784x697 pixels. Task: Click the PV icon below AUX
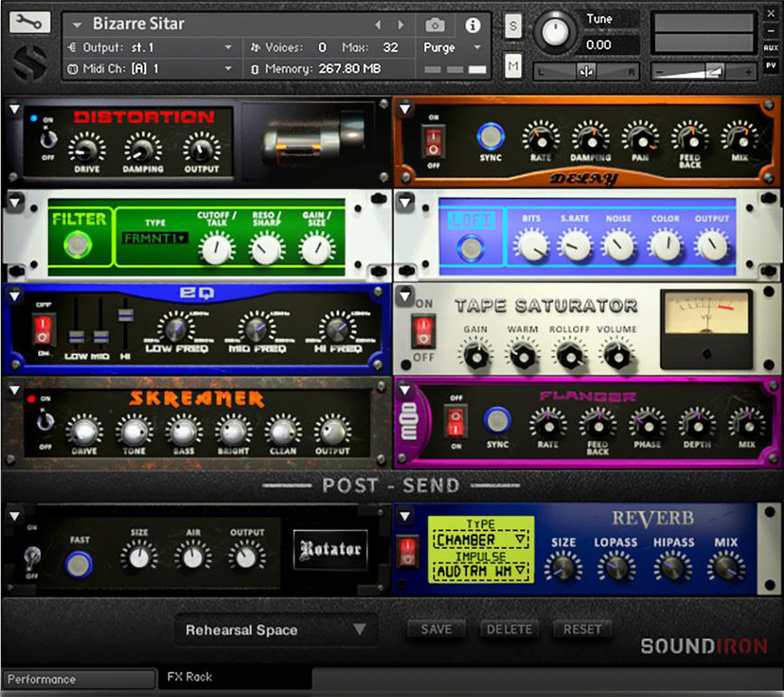coord(771,65)
